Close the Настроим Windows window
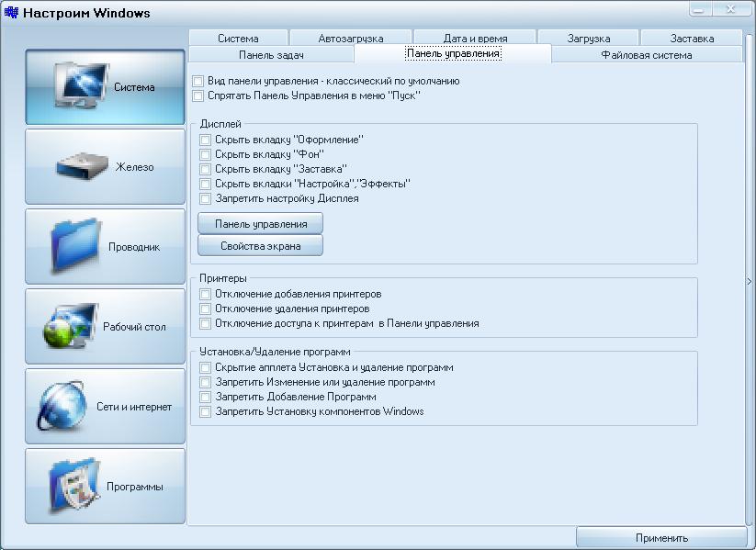756x550 pixels. [x=731, y=9]
